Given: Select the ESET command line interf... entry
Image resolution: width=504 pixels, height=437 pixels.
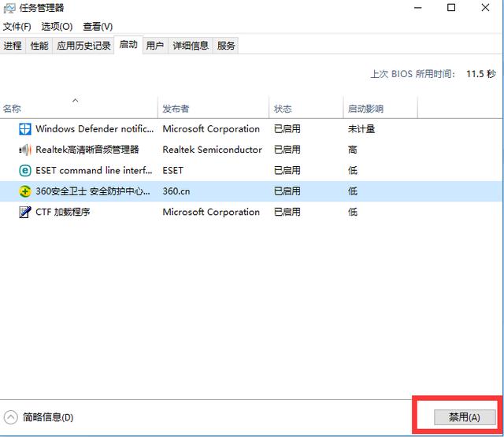Looking at the screenshot, I should point(94,171).
